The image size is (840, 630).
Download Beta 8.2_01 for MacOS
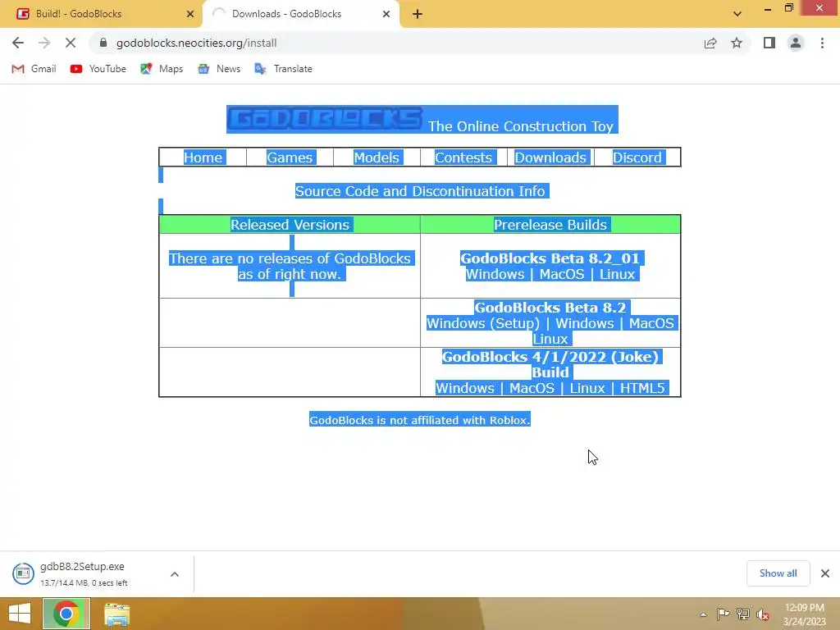561,274
